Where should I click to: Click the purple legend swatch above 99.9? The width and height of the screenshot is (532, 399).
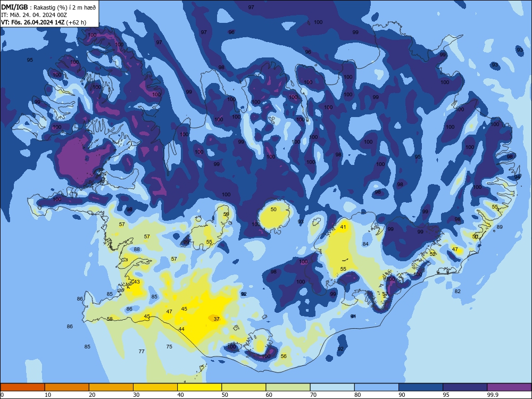509,387
